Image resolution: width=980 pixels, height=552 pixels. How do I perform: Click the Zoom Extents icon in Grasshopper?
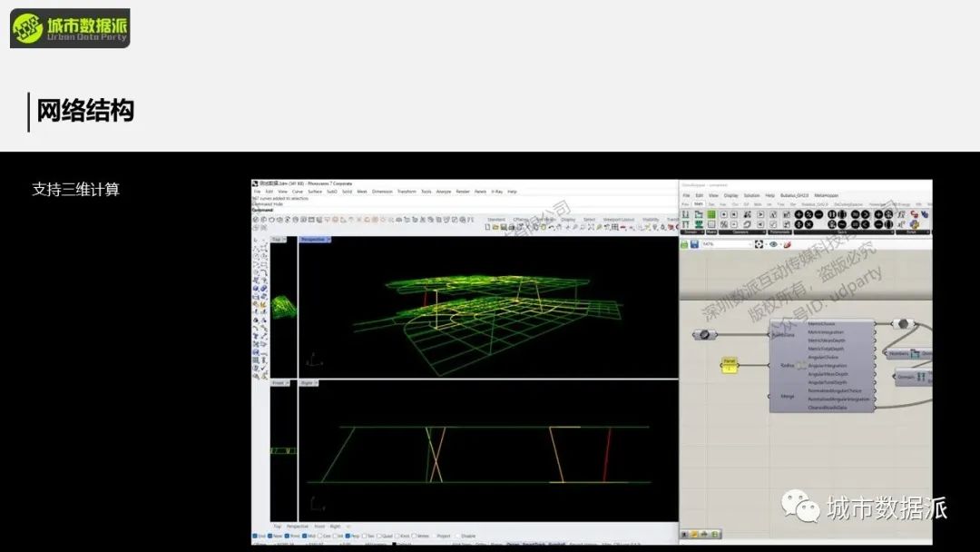[x=759, y=244]
